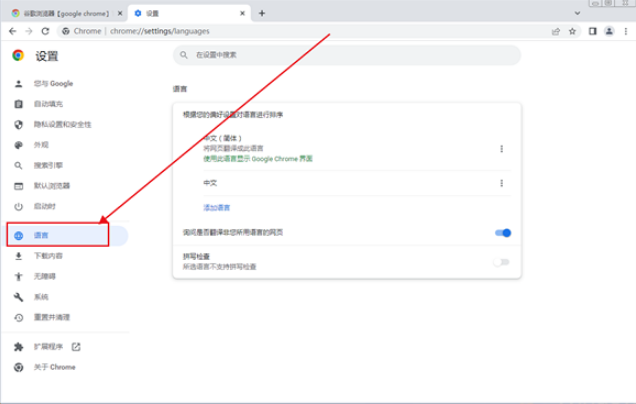Click the share page icon in address bar
The image size is (636, 404).
tap(556, 31)
